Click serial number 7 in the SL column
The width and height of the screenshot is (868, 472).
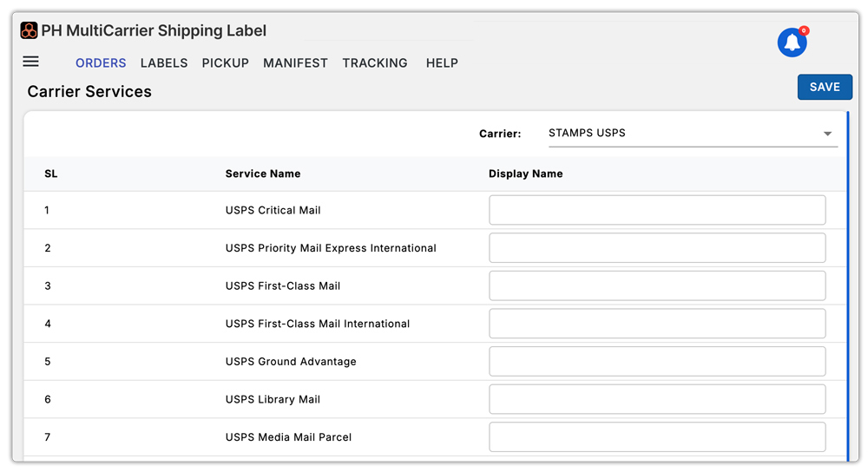[48, 437]
